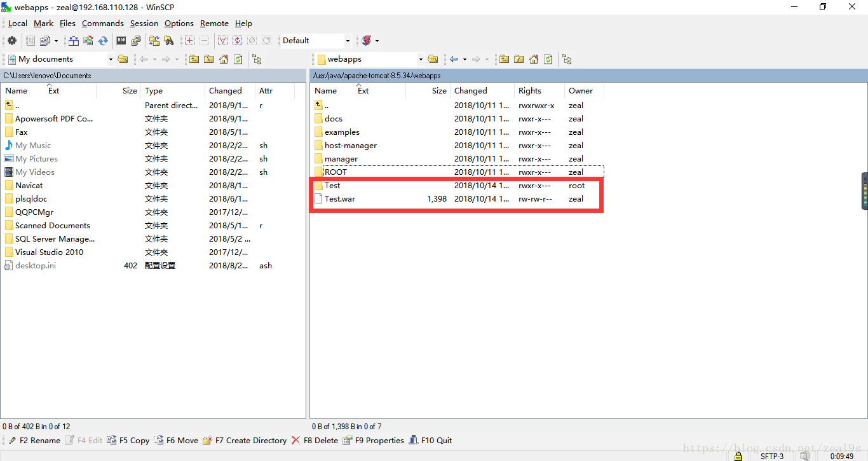Open the Commands menu
This screenshot has width=868, height=461.
click(x=103, y=24)
